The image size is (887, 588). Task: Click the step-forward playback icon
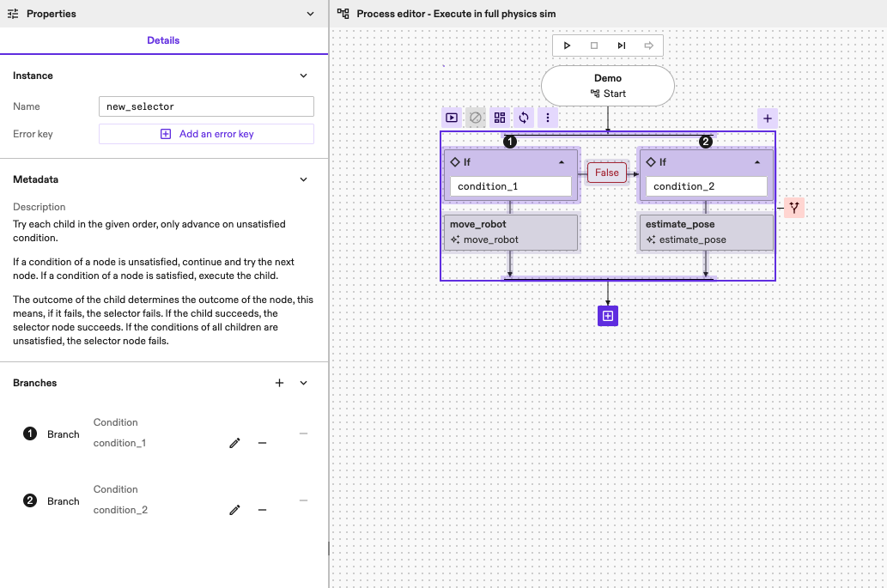pyautogui.click(x=622, y=45)
